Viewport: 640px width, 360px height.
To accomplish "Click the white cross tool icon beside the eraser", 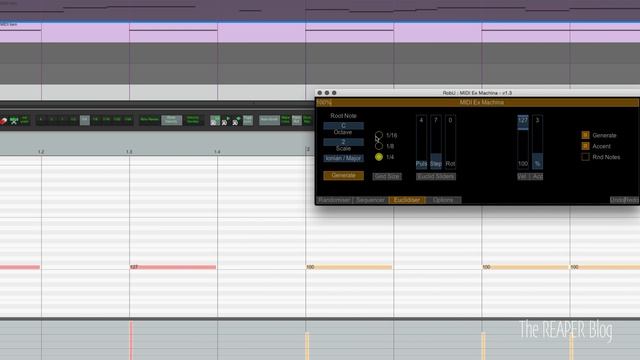I will [x=14, y=120].
